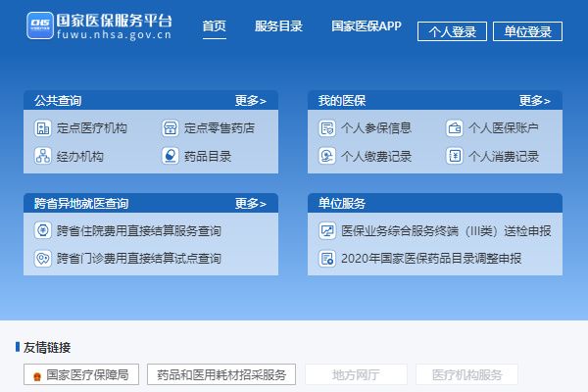Expand 更多 in 跨省异地就医查询 section
The image size is (588, 392).
[251, 203]
